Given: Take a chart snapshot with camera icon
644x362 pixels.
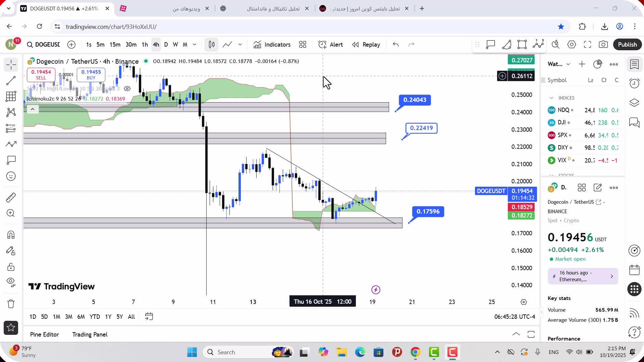Looking at the screenshot, I should tap(603, 45).
